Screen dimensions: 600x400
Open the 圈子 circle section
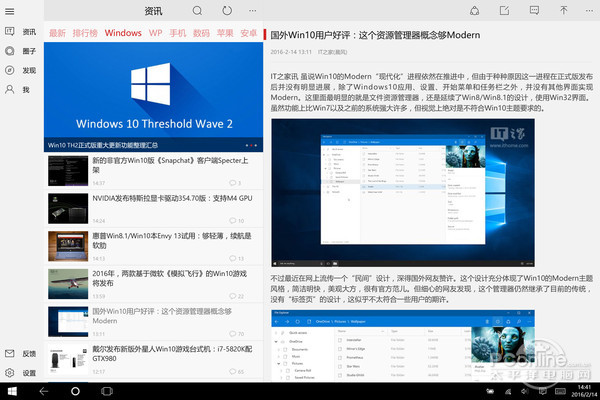pyautogui.click(x=21, y=51)
